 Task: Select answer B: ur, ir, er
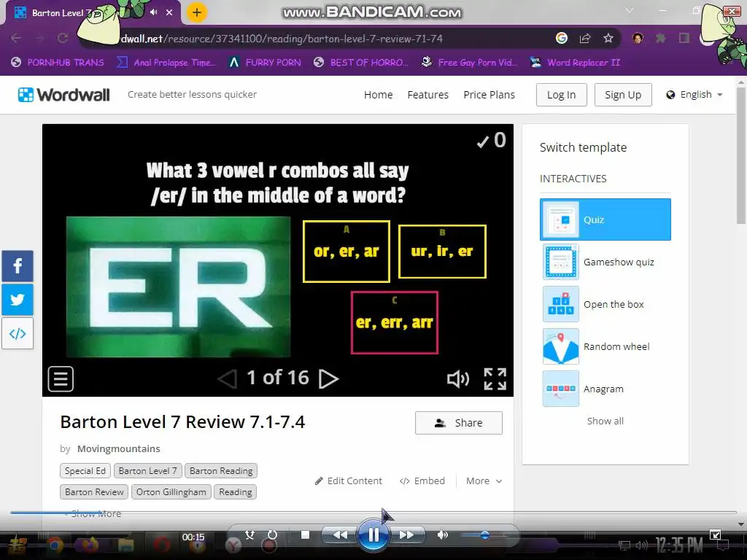[x=442, y=252]
